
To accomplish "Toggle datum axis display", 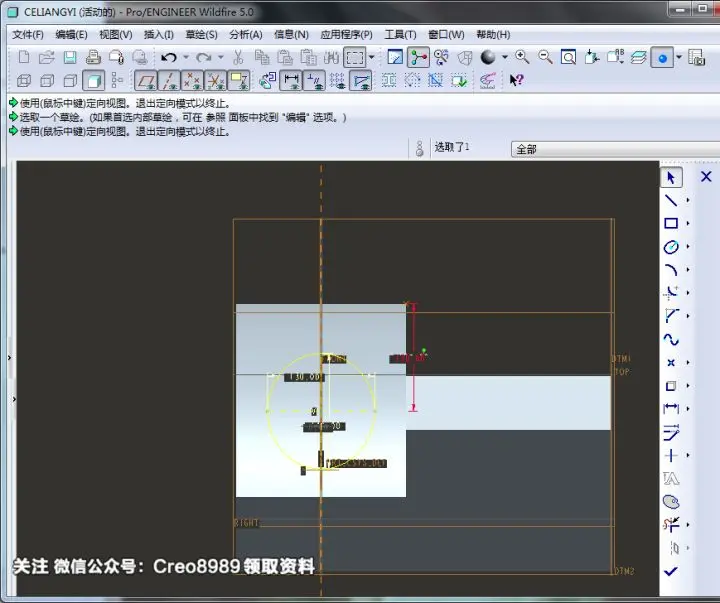I will point(169,81).
